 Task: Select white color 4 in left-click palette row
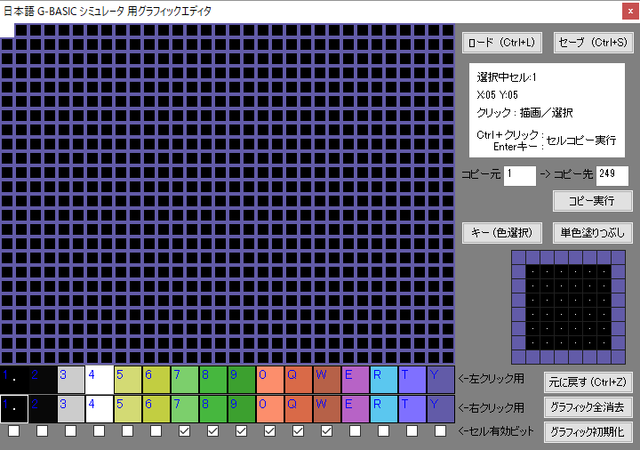[x=99, y=380]
